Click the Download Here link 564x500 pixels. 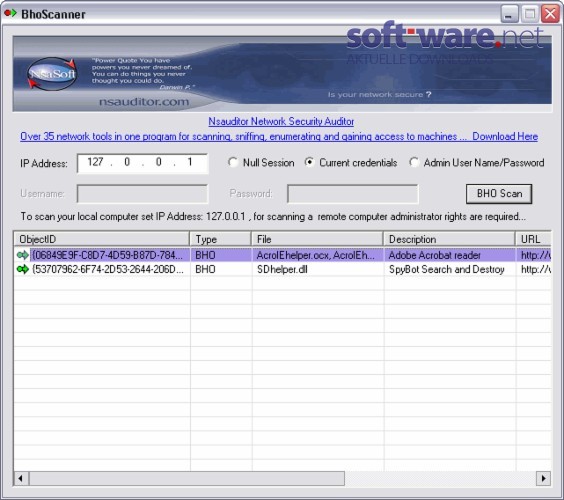click(x=505, y=137)
